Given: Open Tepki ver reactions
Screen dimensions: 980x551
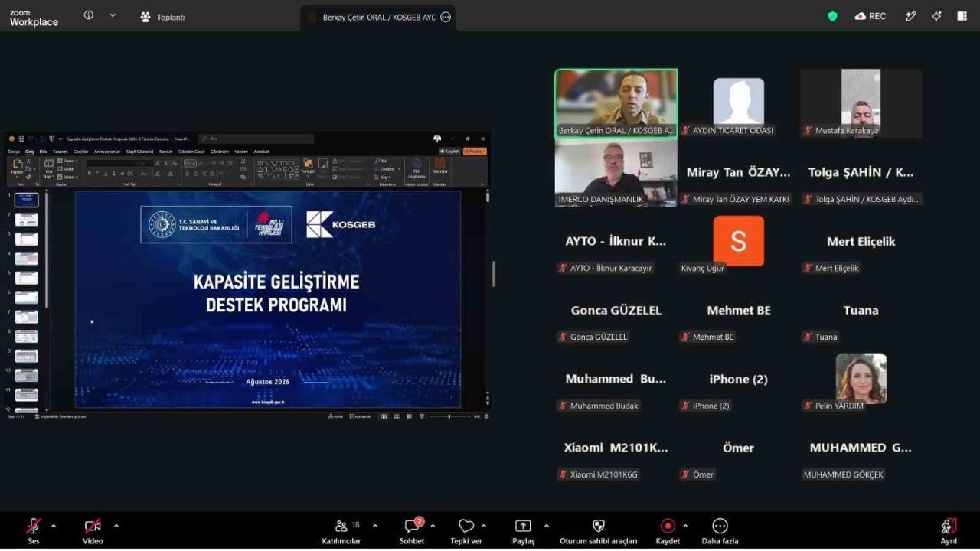Looking at the screenshot, I should [x=466, y=530].
